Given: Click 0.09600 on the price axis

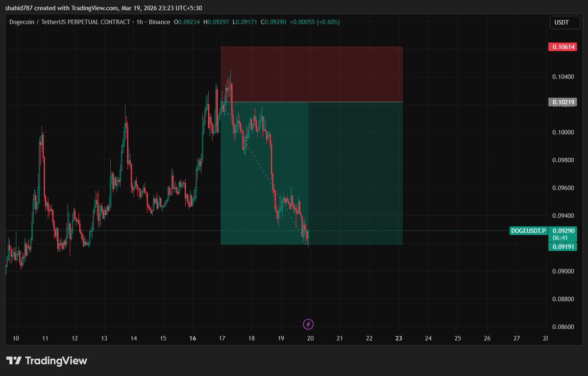Looking at the screenshot, I should 562,188.
